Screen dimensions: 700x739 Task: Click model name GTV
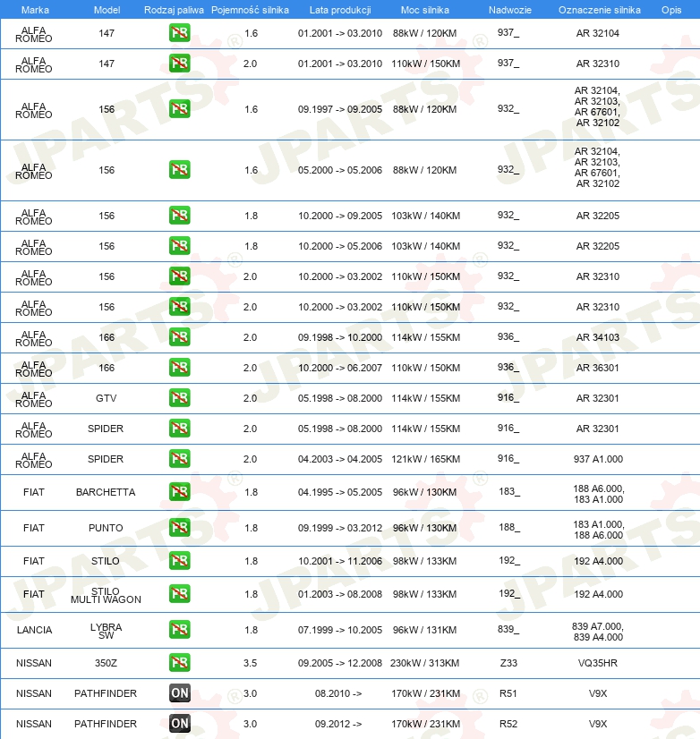coord(107,398)
